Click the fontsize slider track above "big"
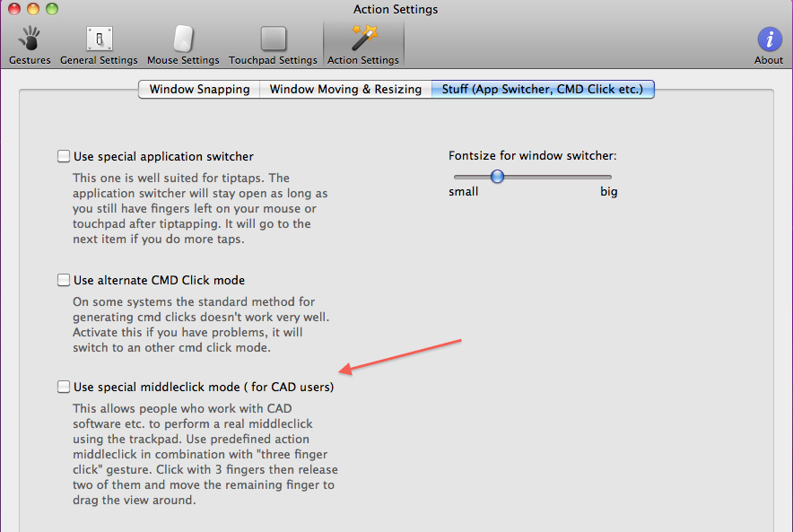 [607, 177]
